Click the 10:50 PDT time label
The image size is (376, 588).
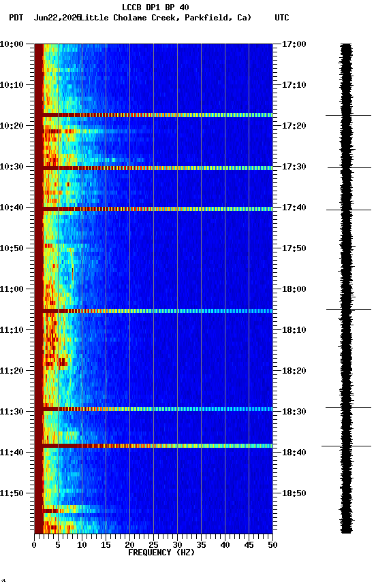(12, 248)
